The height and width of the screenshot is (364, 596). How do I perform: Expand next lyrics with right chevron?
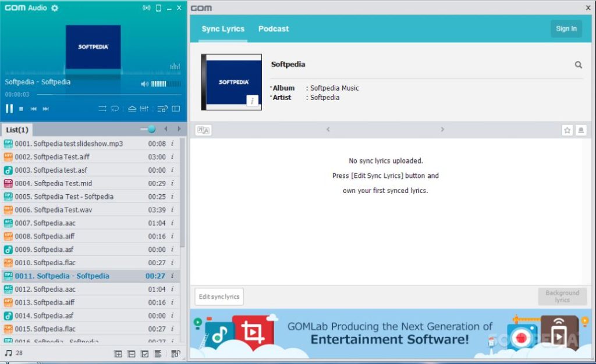click(442, 130)
